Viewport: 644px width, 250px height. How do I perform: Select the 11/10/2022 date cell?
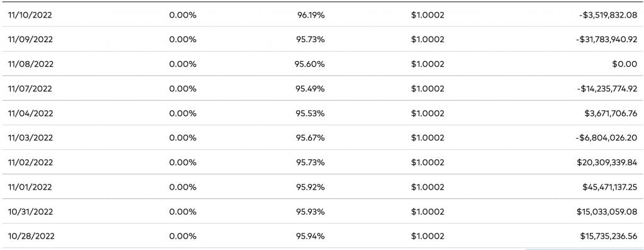(30, 15)
